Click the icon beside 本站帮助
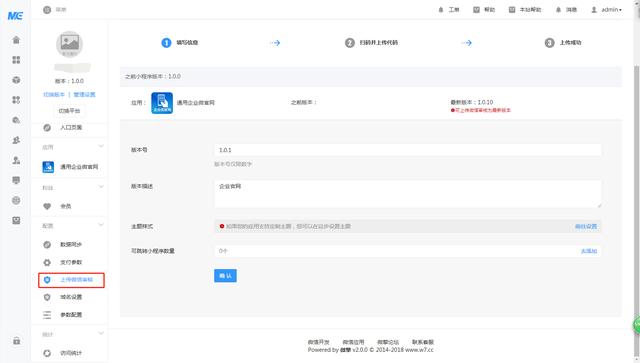The image size is (640, 363). click(512, 10)
